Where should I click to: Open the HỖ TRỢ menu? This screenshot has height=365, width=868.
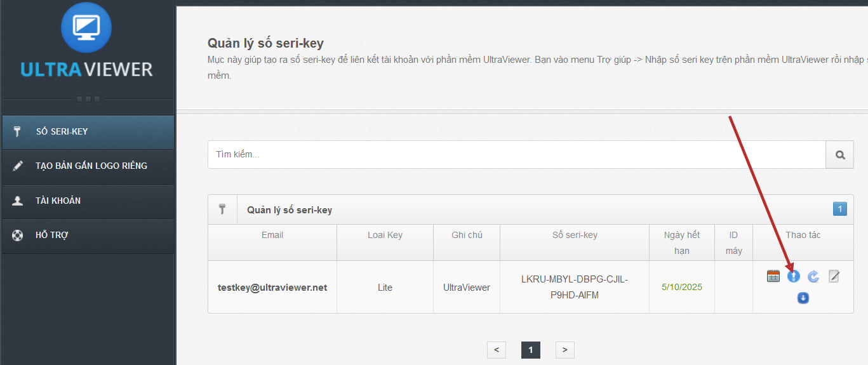pyautogui.click(x=88, y=236)
